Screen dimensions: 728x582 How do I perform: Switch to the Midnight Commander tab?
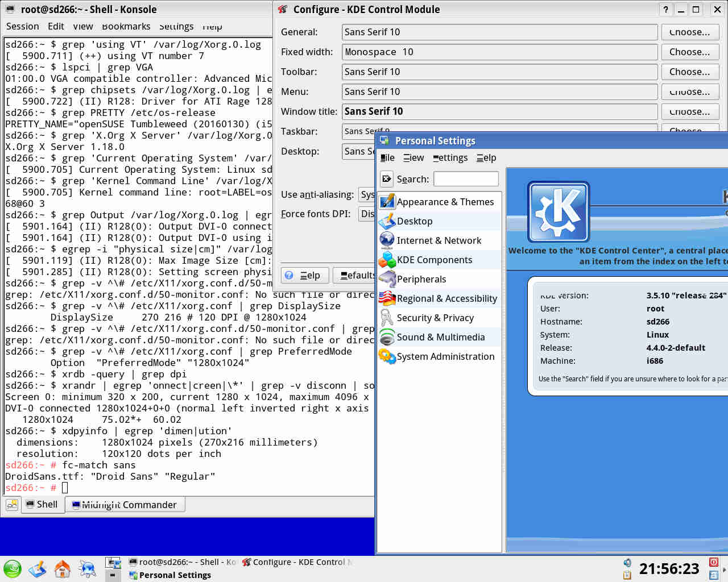[125, 505]
